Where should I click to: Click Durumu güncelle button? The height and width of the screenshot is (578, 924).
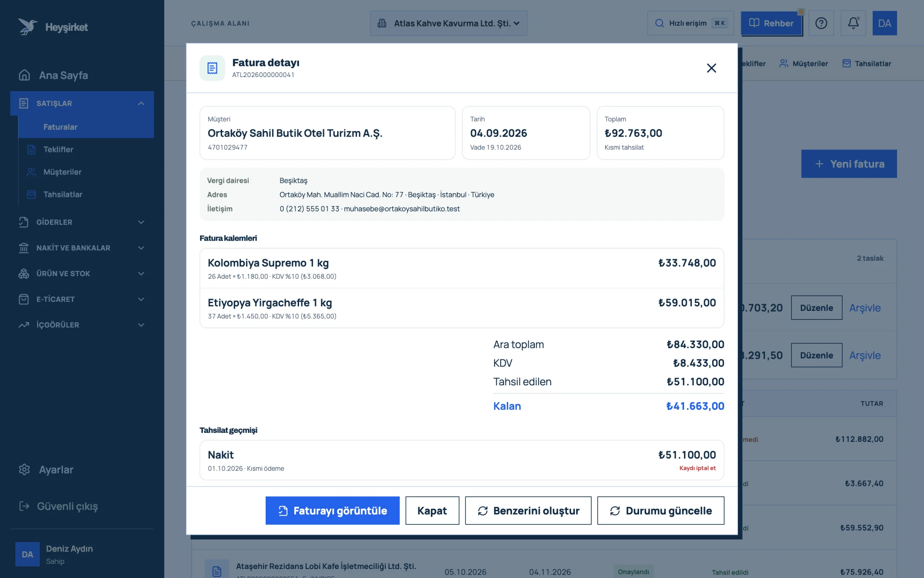tap(660, 510)
